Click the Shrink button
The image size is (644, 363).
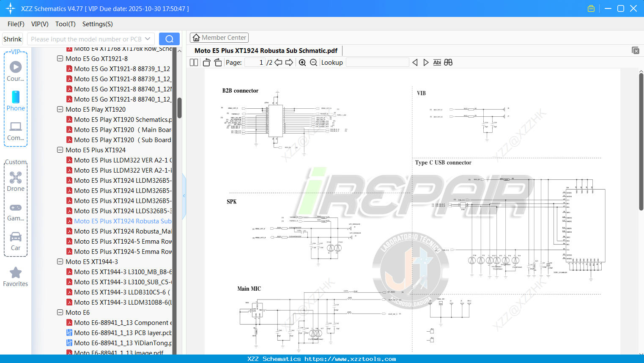(13, 39)
